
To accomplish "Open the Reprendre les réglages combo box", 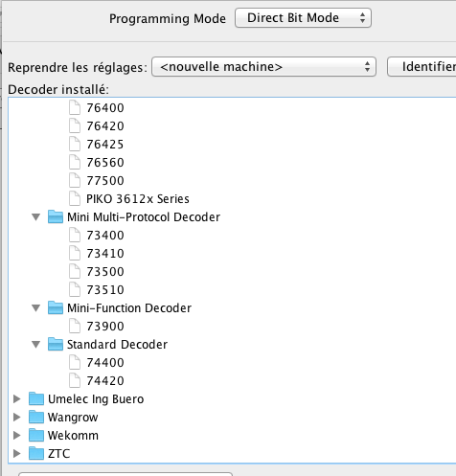I will click(x=263, y=67).
